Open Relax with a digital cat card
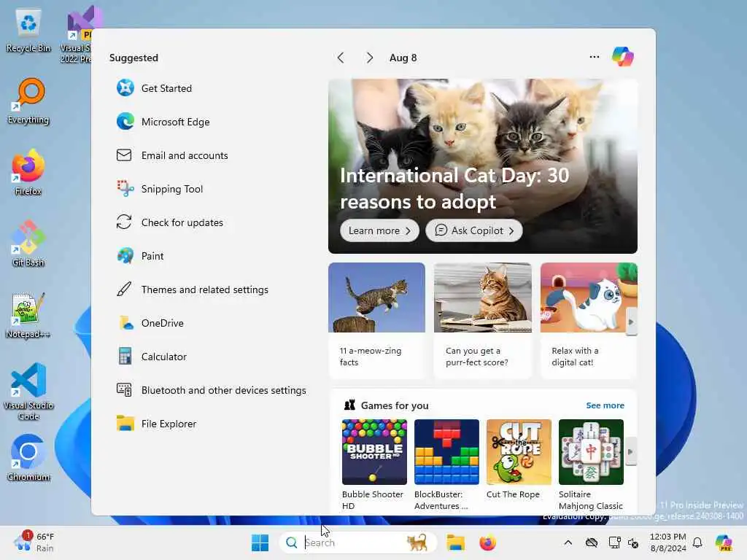This screenshot has width=747, height=560. [589, 321]
